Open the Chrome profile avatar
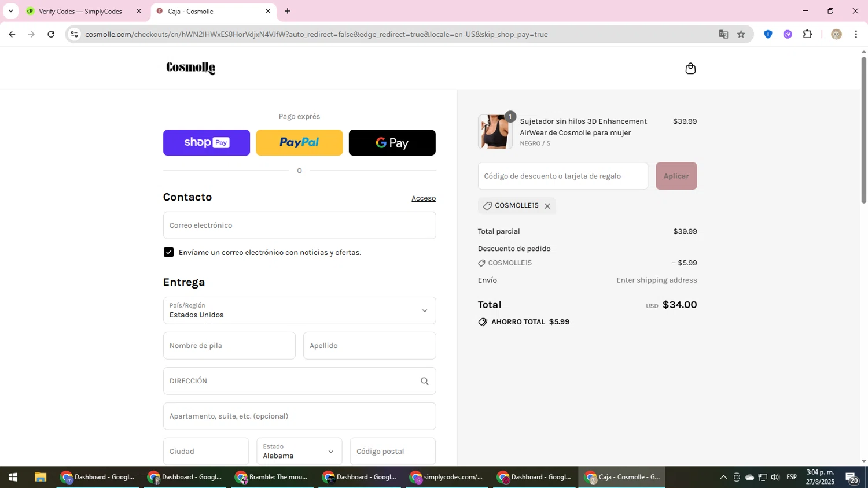This screenshot has width=868, height=488. click(x=836, y=34)
